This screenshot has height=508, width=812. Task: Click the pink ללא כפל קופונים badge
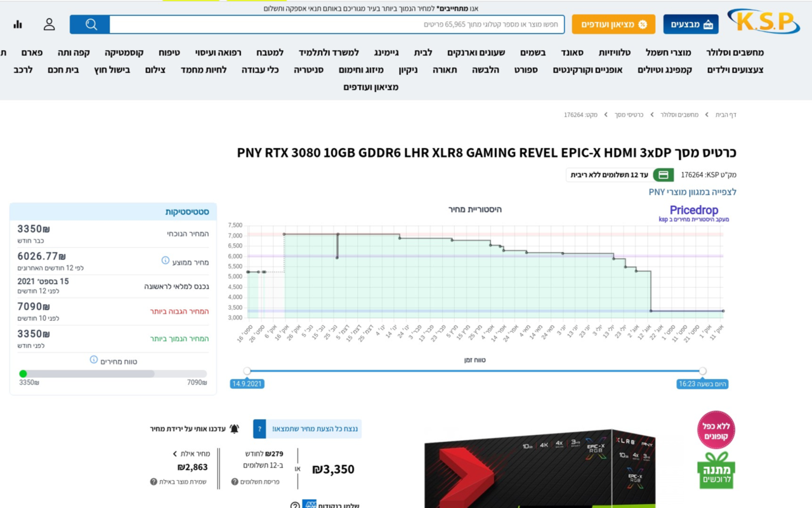[716, 430]
